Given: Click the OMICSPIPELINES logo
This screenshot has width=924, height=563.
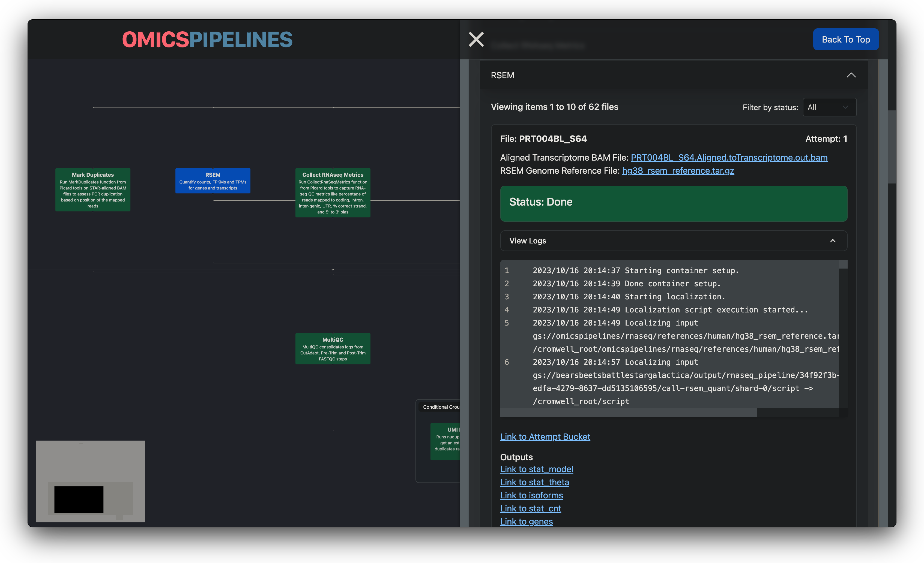Looking at the screenshot, I should [207, 39].
